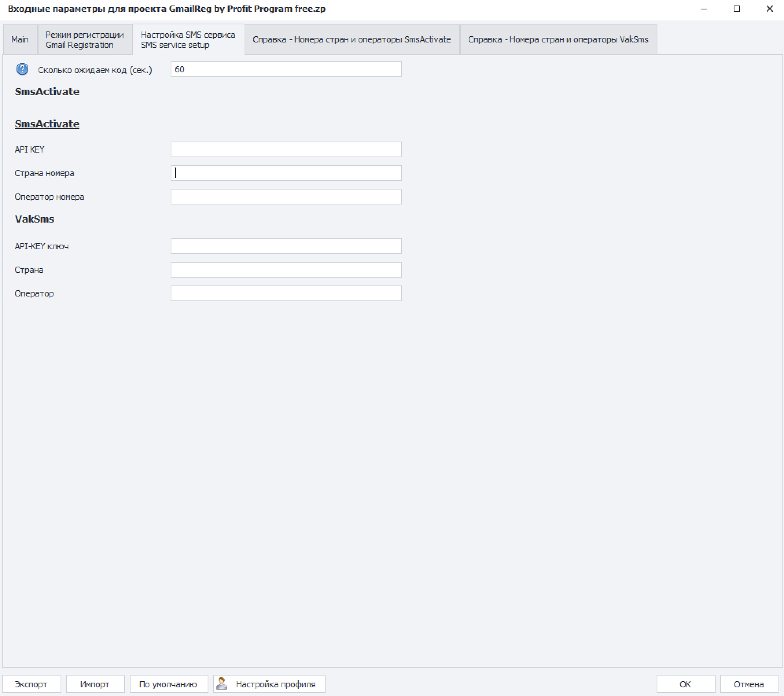The image size is (784, 696).
Task: Click the blue help question mark icon
Action: click(x=22, y=69)
